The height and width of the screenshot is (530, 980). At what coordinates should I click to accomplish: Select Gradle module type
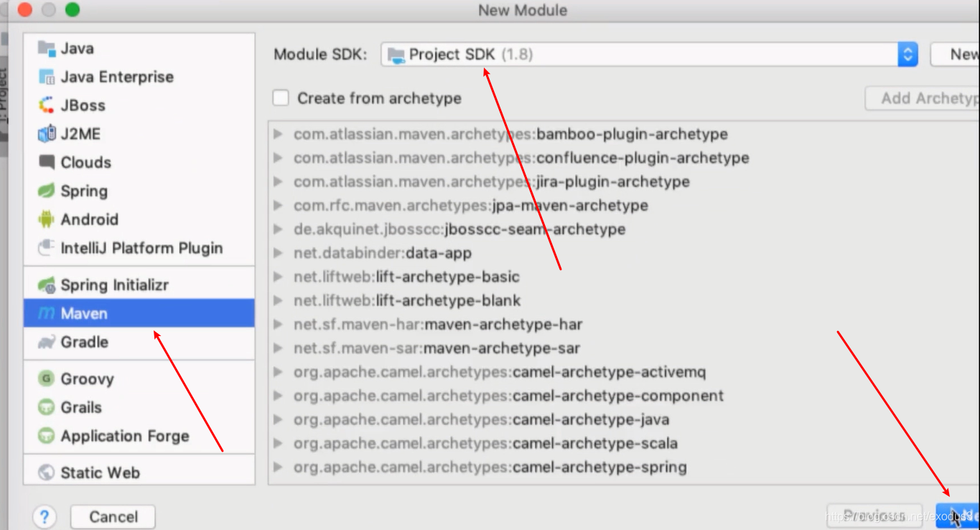coord(139,343)
